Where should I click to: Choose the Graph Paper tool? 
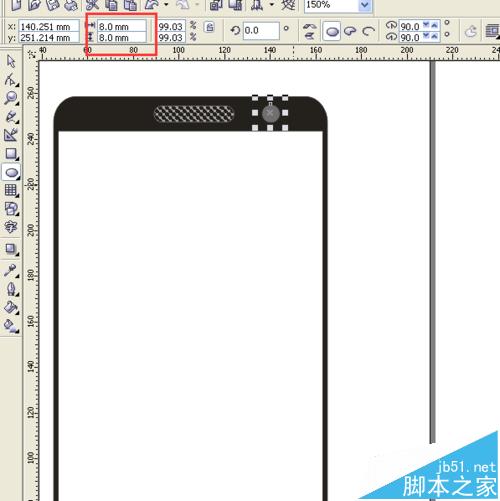[11, 191]
